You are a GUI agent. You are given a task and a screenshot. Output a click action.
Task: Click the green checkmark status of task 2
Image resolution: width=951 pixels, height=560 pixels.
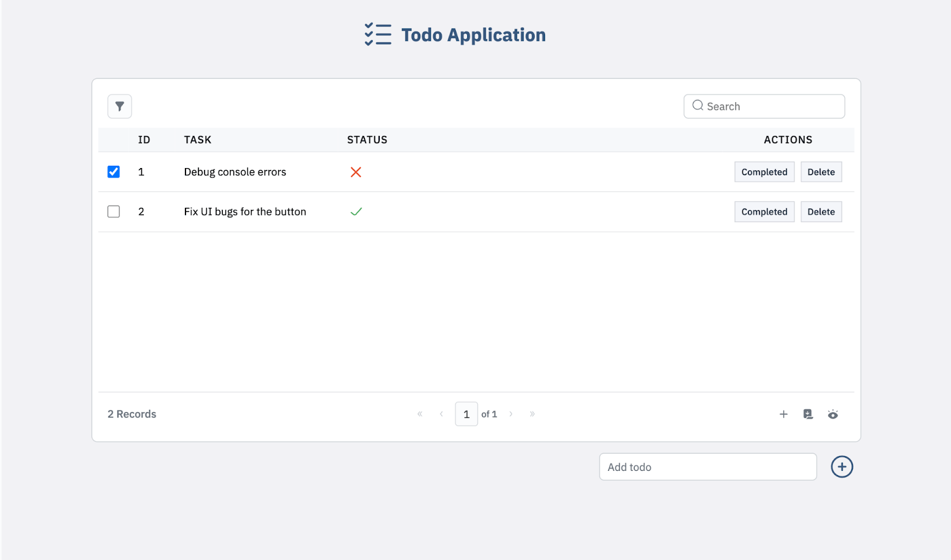coord(356,211)
